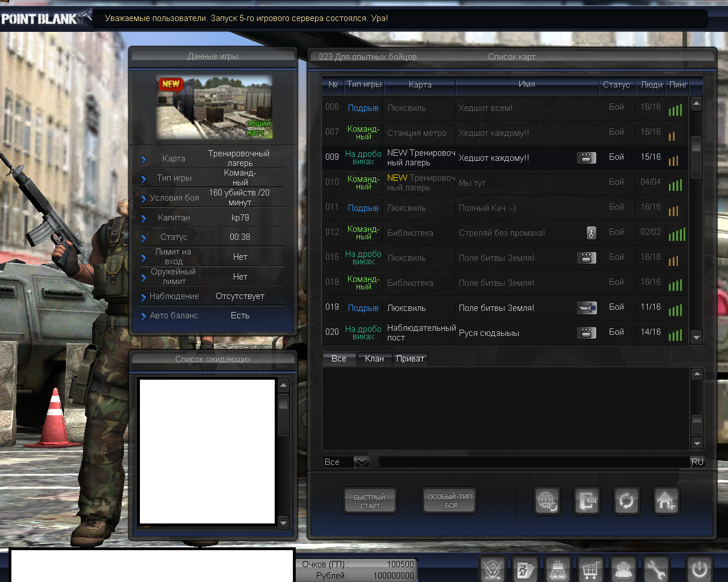The height and width of the screenshot is (582, 728).
Task: Click the captain name 'kp79'
Action: [240, 218]
